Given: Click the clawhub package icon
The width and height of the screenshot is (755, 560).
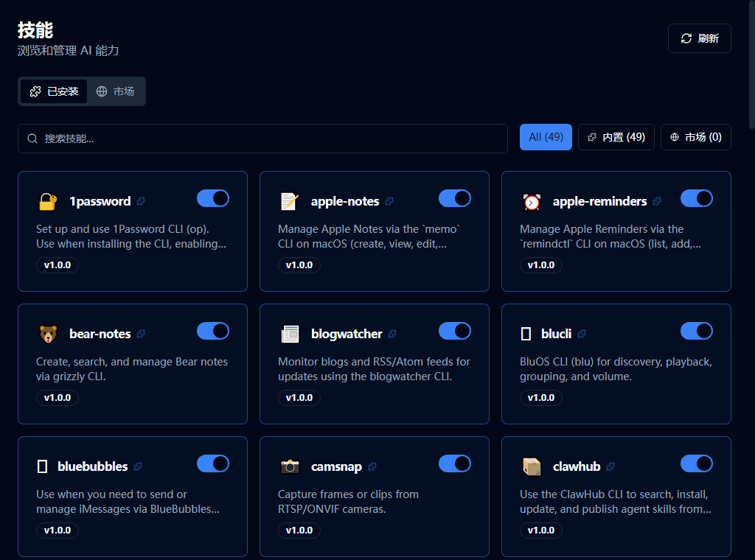Looking at the screenshot, I should 531,467.
